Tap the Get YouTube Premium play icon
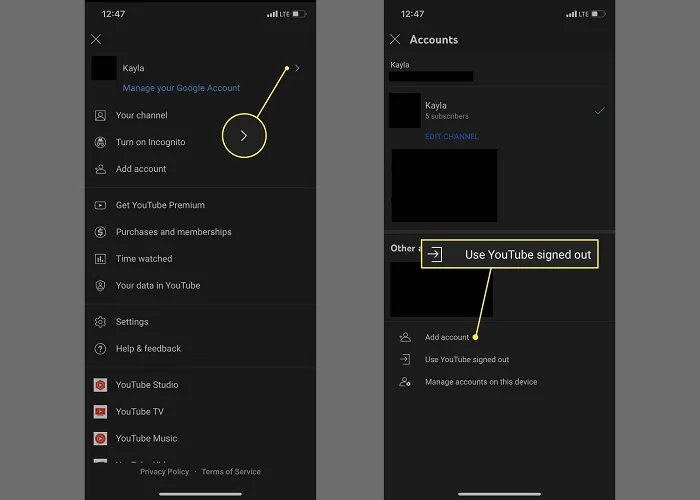The image size is (700, 500). (x=100, y=205)
